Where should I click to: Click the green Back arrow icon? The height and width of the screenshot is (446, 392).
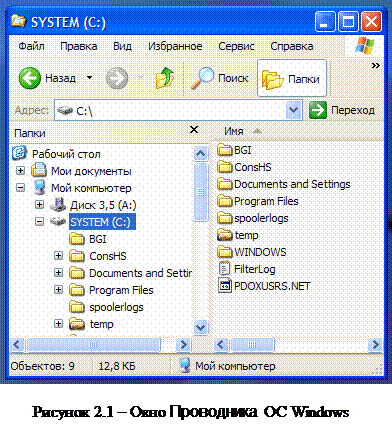30,78
